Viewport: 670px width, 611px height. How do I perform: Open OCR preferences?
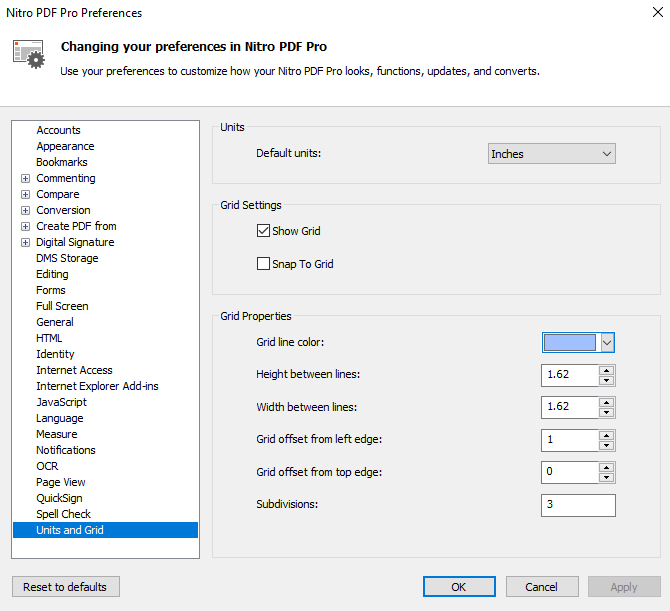(x=47, y=466)
